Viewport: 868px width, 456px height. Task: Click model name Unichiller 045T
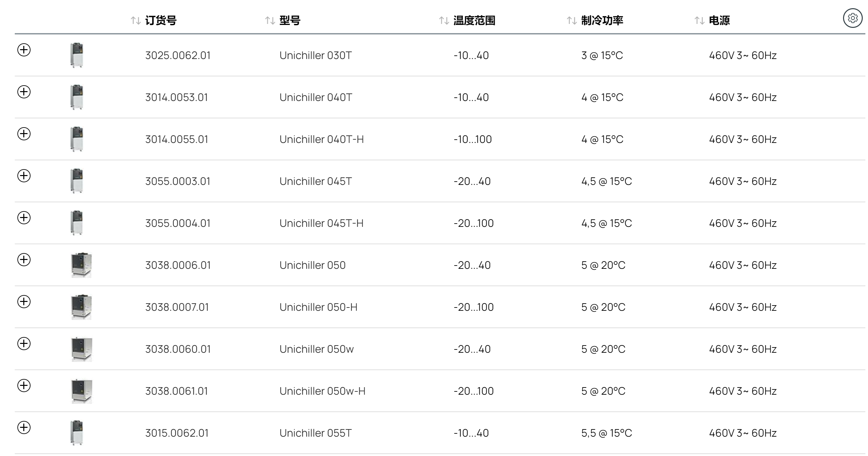[x=316, y=181]
